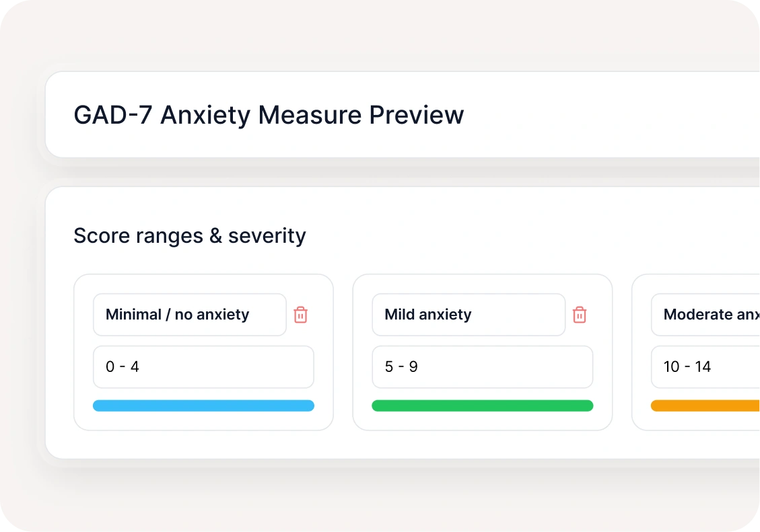Select the Moderate anxiety label input

tap(705, 315)
